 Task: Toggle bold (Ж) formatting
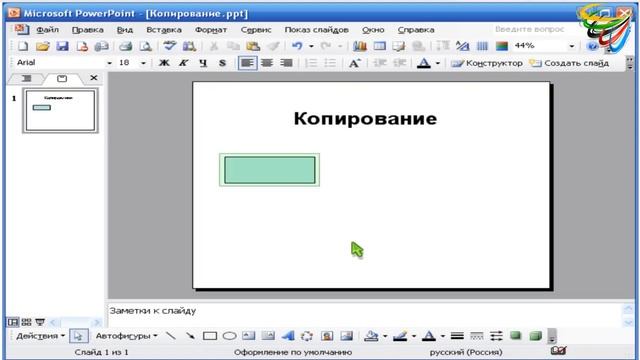click(x=164, y=63)
